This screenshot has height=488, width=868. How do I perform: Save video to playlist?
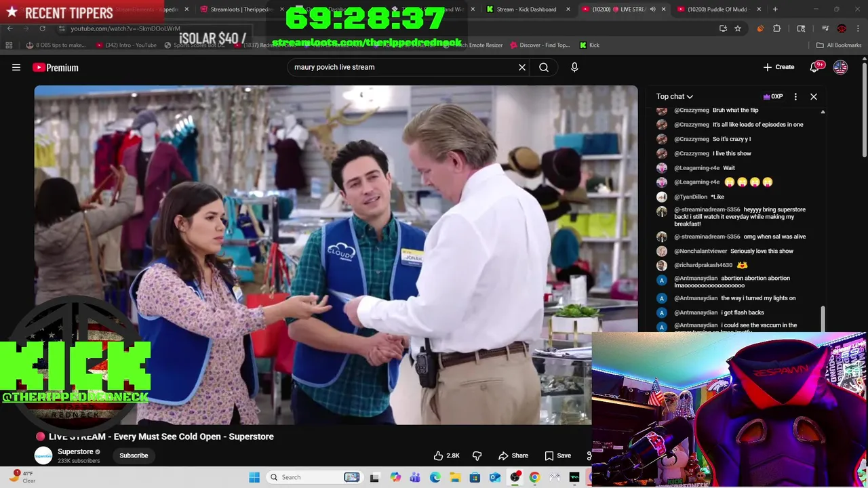pos(558,455)
